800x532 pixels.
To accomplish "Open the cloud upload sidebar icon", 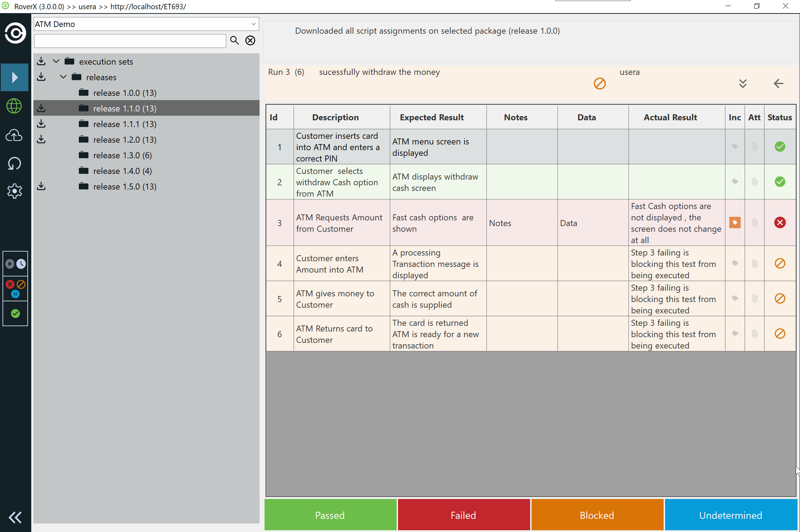I will pos(14,135).
